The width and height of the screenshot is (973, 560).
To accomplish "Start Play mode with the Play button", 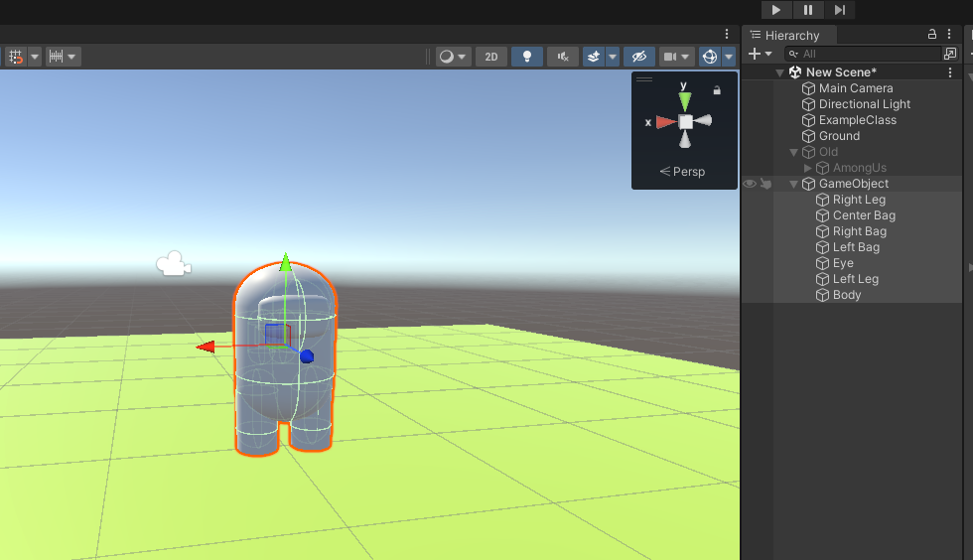I will click(776, 10).
